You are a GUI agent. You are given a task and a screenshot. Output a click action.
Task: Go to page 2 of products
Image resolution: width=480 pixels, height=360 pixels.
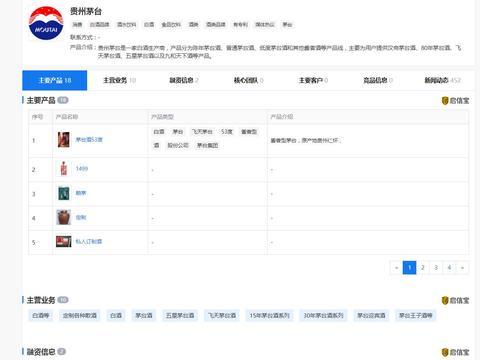coord(423,268)
